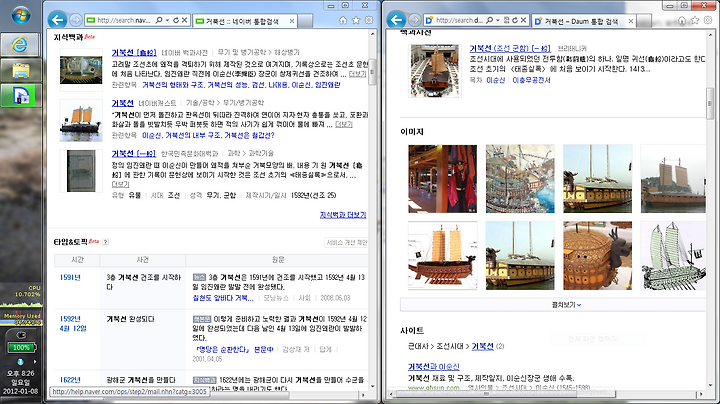Click Internet Explorer taskbar icon
720x404 pixels.
point(21,45)
